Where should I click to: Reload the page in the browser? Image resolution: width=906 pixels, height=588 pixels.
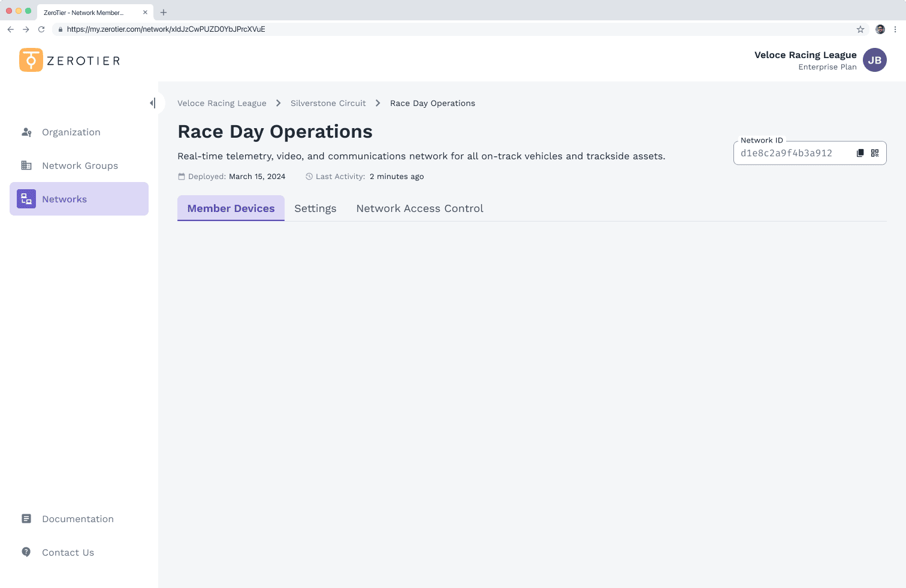click(x=41, y=29)
